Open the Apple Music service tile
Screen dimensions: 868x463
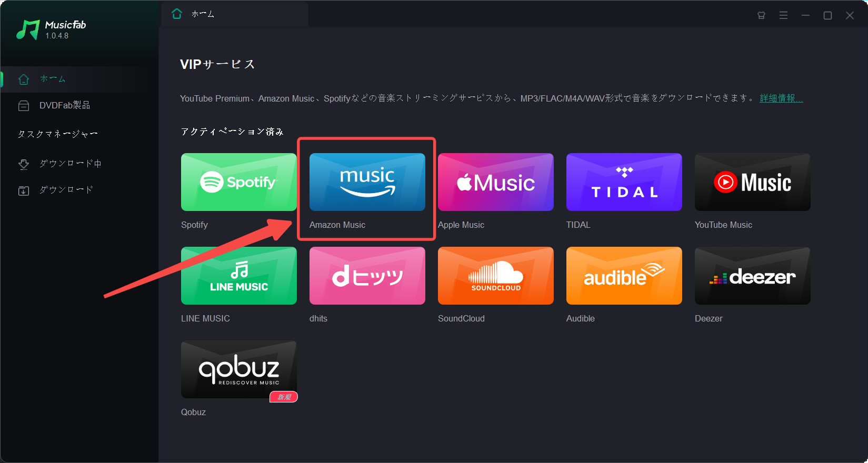pyautogui.click(x=496, y=182)
